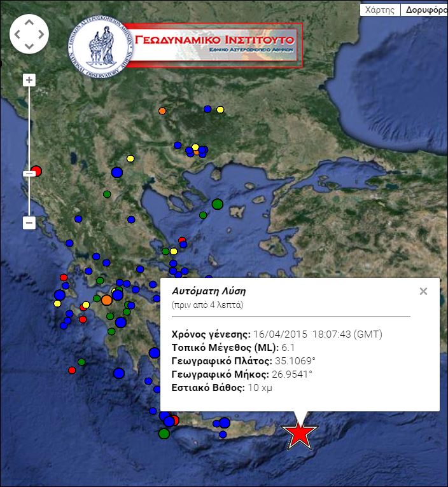Select the orange marker at top of map
Screen dimensions: 448x487
[162, 111]
